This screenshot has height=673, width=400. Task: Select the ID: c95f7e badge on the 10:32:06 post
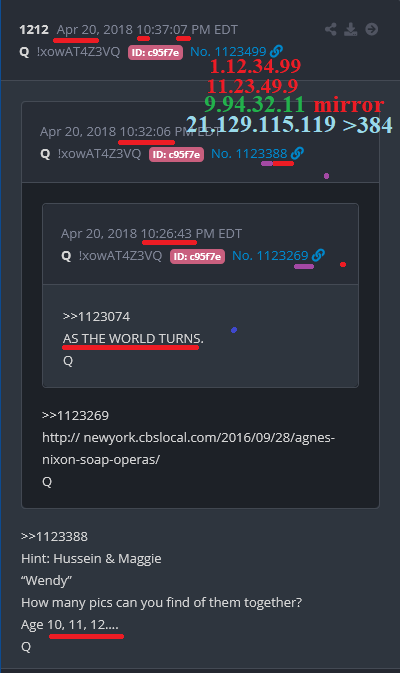[176, 154]
